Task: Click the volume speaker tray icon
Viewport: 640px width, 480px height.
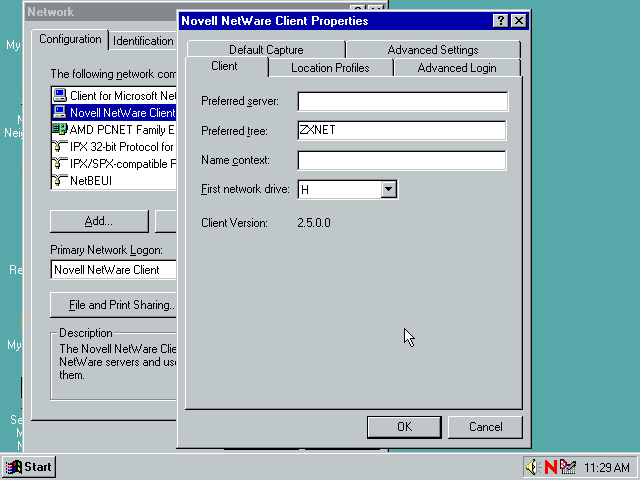Action: click(533, 467)
